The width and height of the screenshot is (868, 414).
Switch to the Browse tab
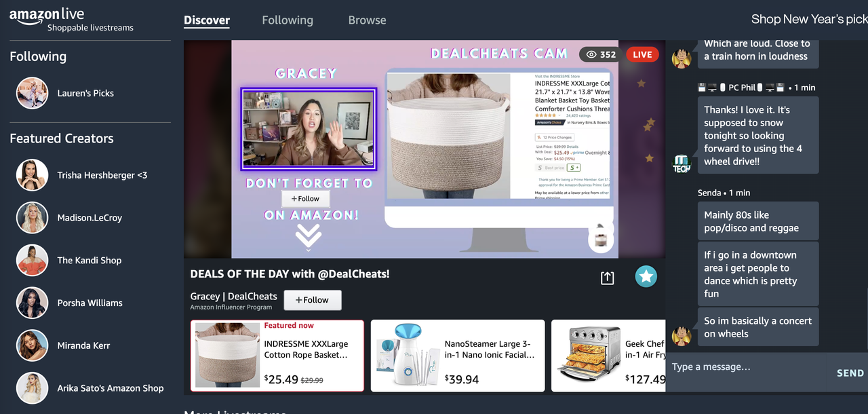(367, 20)
